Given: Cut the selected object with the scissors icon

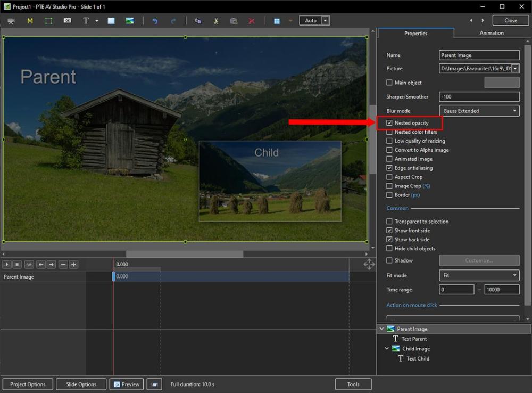Looking at the screenshot, I should pos(216,21).
